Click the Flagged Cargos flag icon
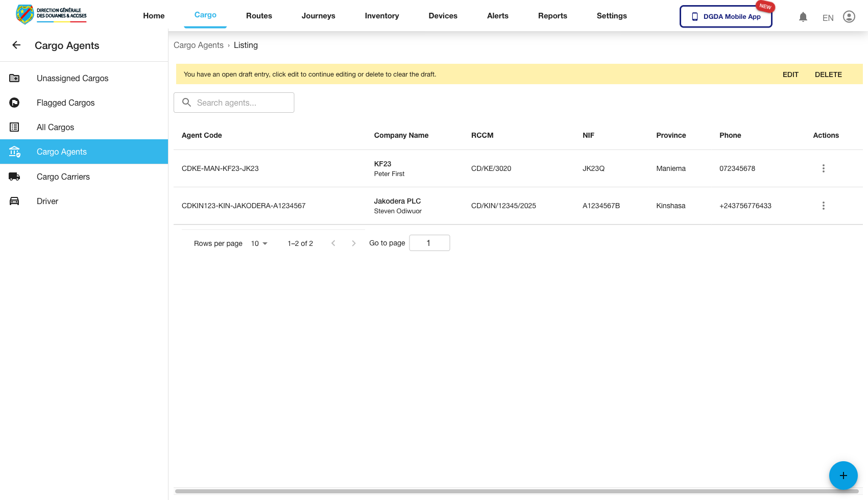This screenshot has width=868, height=500. (x=14, y=103)
